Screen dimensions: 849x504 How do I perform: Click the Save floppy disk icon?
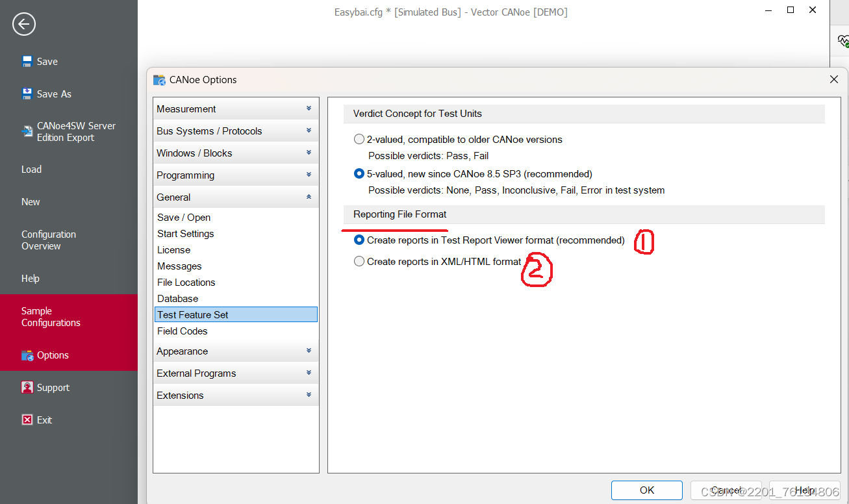pos(27,62)
